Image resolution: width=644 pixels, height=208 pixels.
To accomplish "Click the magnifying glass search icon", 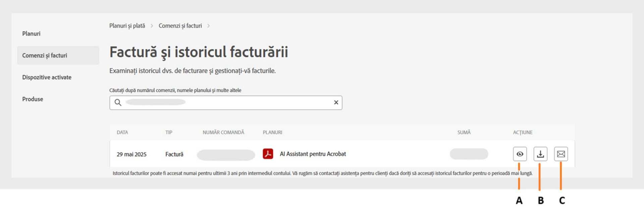I will [x=118, y=102].
